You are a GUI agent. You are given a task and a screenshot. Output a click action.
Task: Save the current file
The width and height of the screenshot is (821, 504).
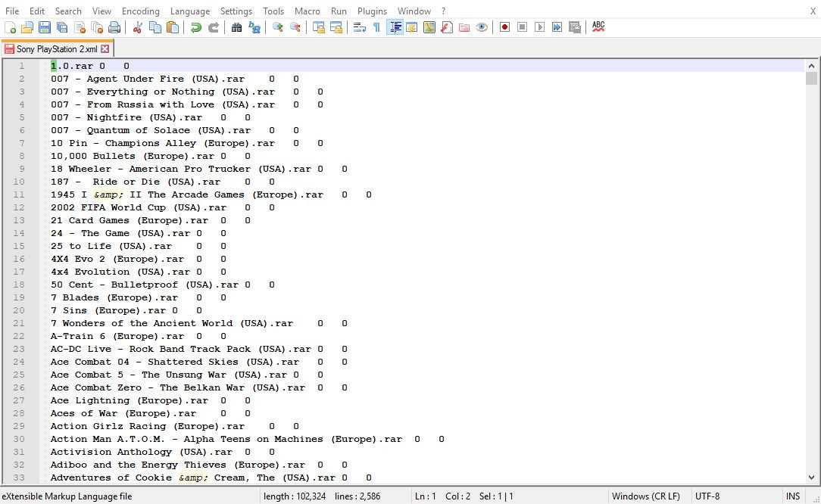45,27
